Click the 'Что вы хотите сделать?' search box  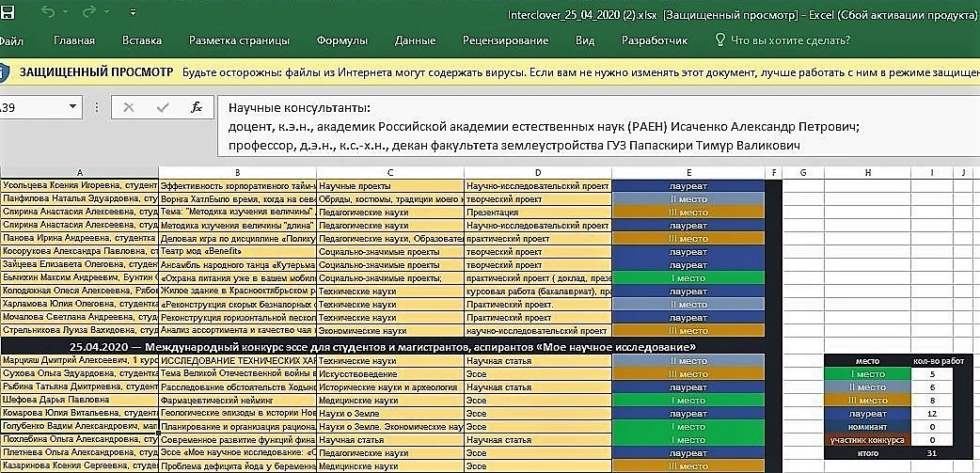click(790, 40)
